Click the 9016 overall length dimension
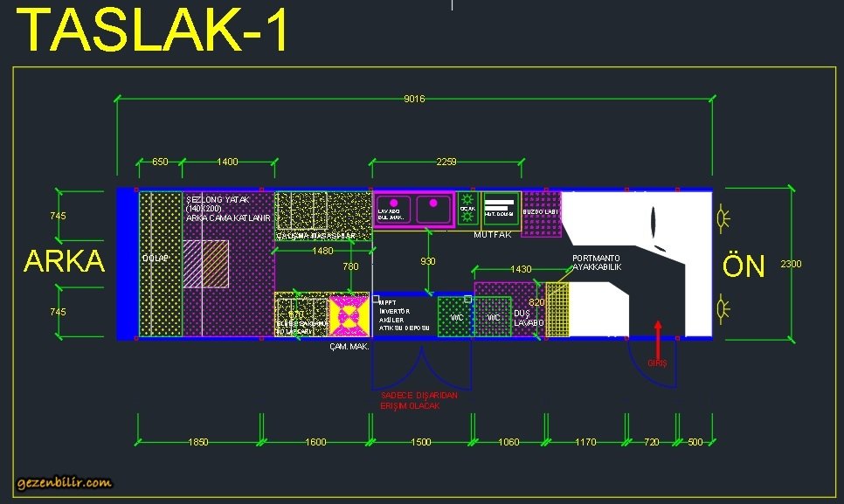844x504 pixels. coord(414,99)
